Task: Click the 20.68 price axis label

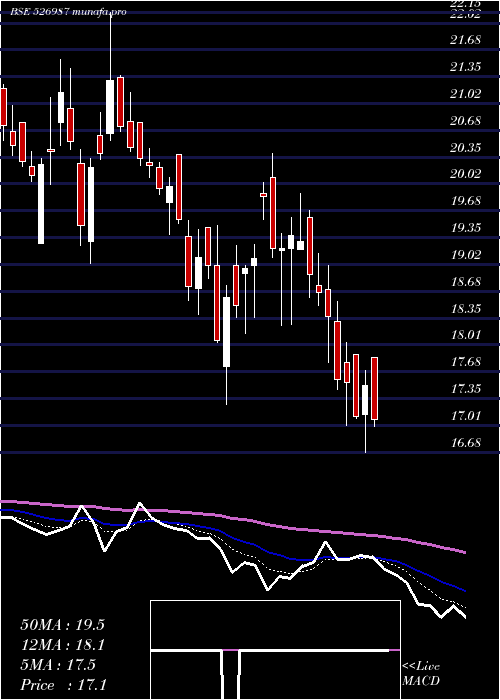Action: [466, 121]
